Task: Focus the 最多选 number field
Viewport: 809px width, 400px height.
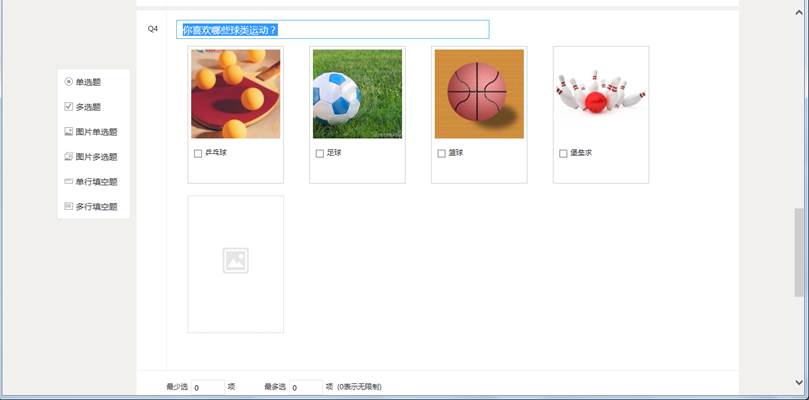Action: point(306,387)
